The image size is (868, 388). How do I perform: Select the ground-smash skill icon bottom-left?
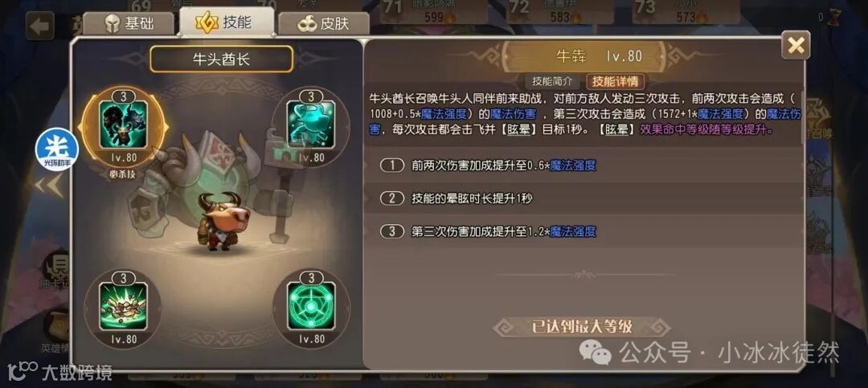pos(123,307)
